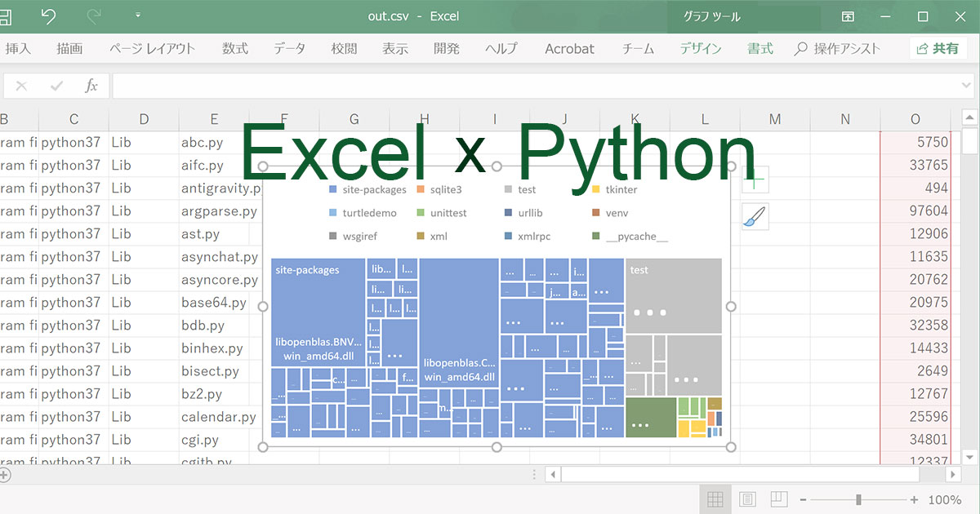Image resolution: width=980 pixels, height=514 pixels.
Task: Click the unittest legend entry
Action: pyautogui.click(x=442, y=213)
